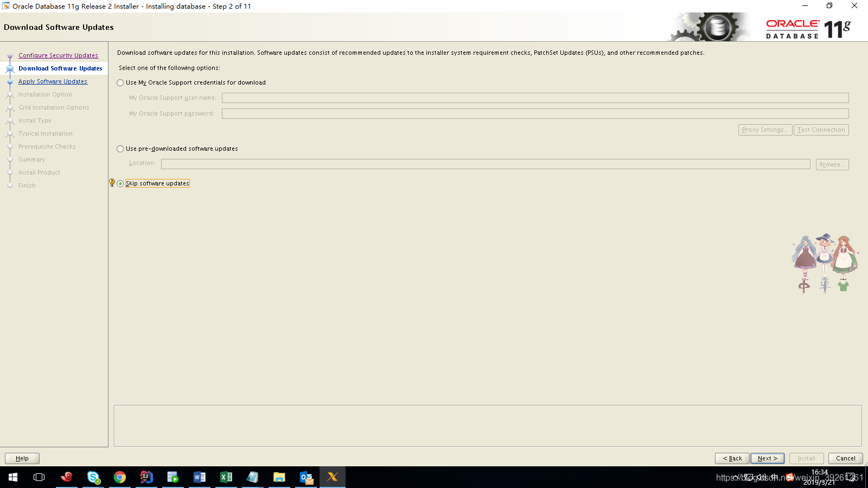Restore down the installer window
868x488 pixels.
[829, 6]
